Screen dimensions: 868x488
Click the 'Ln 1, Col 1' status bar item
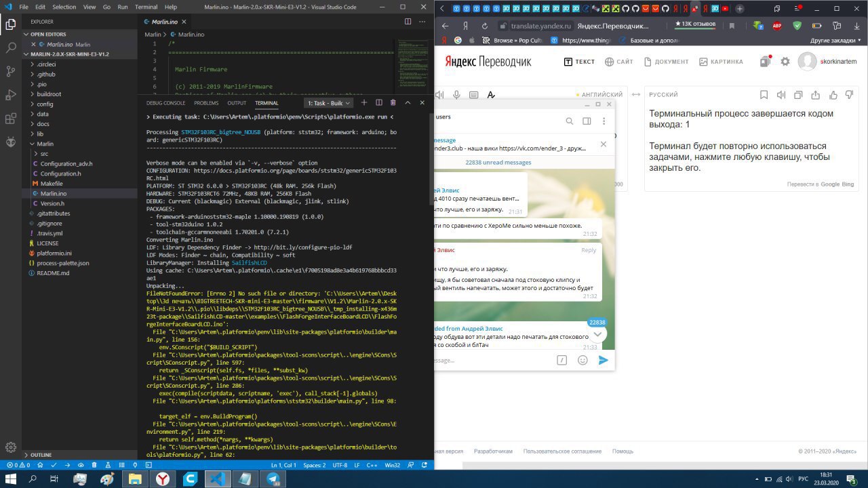pos(284,466)
